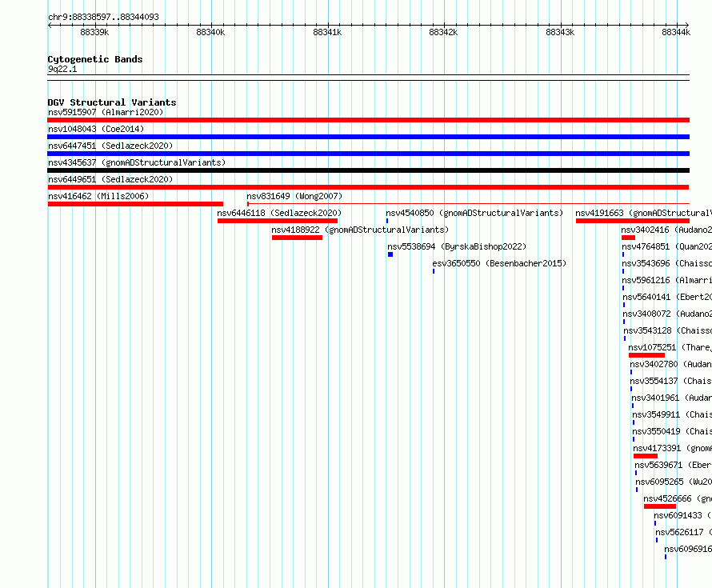
Task: Click the nsv6446118 (Sedlazeck2020) label
Action: pos(279,213)
